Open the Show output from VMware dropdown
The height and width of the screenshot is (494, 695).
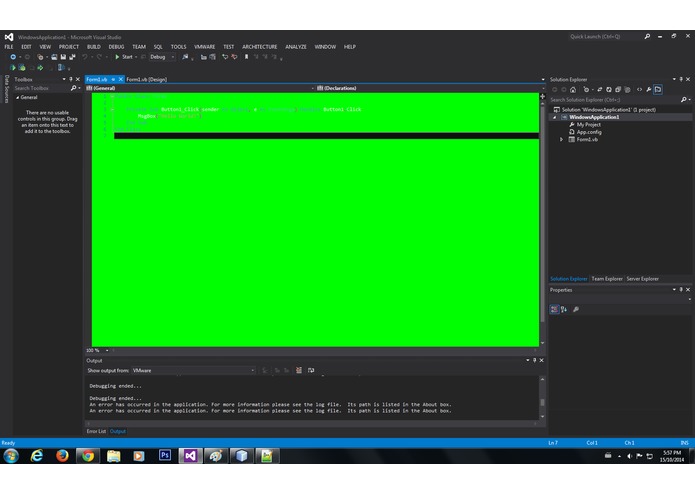click(194, 370)
